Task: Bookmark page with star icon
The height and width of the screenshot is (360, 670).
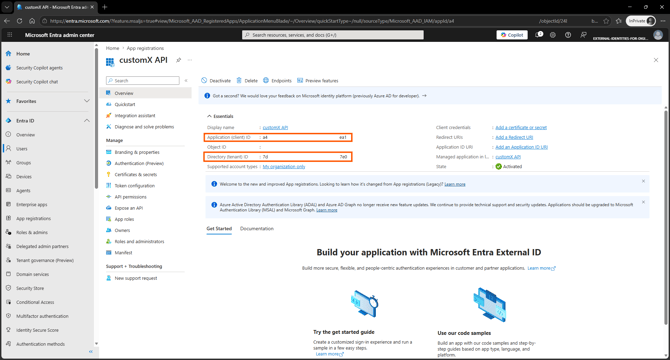Action: [x=606, y=20]
